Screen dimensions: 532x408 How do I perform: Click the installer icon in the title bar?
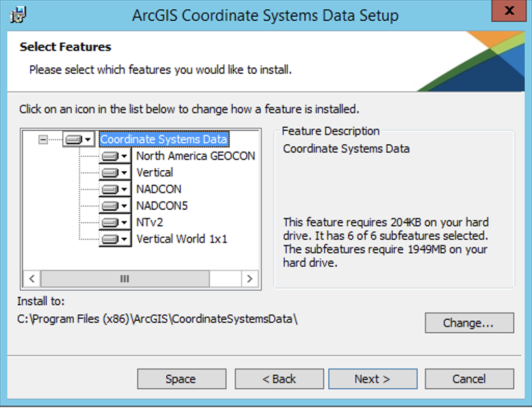19,15
